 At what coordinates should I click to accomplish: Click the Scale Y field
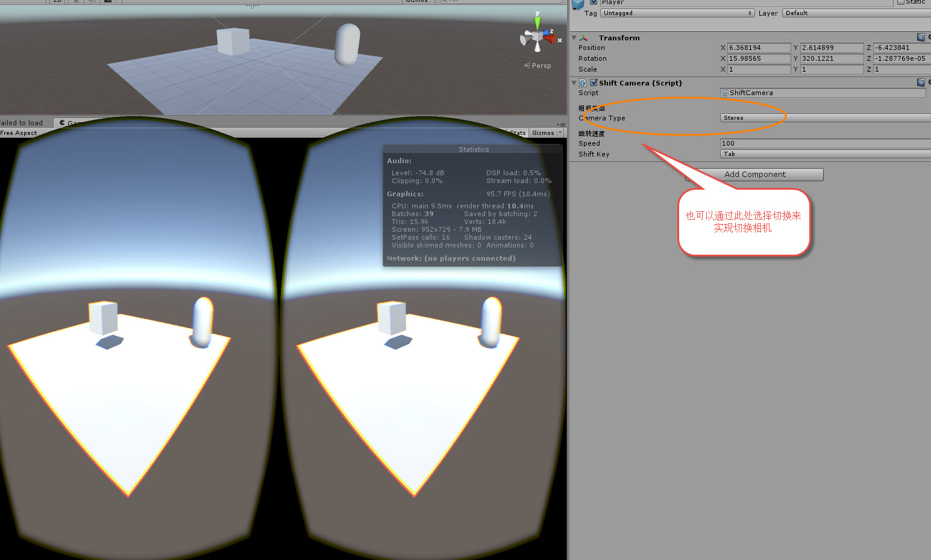pos(832,69)
